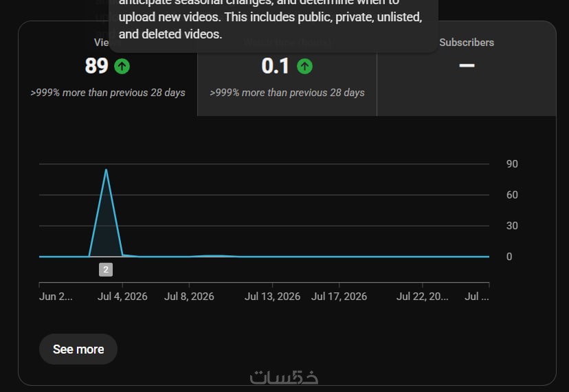Click the y-axis value 90
Image resolution: width=569 pixels, height=392 pixels.
[512, 164]
